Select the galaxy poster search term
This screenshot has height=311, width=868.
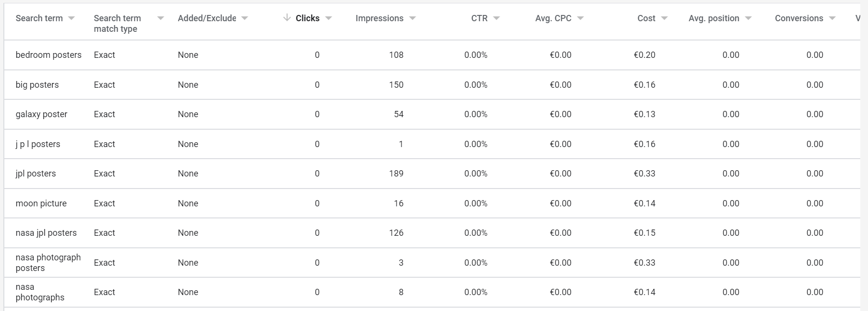41,114
